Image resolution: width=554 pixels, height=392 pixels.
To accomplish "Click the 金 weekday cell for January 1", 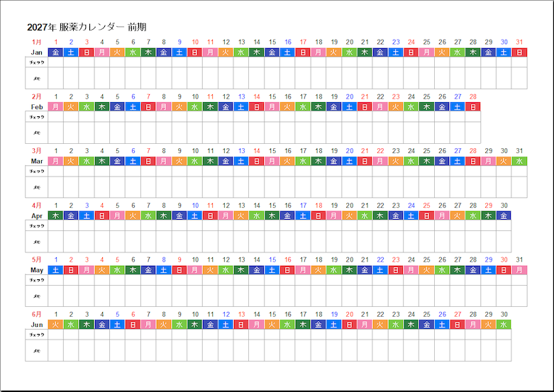I will 55,52.
